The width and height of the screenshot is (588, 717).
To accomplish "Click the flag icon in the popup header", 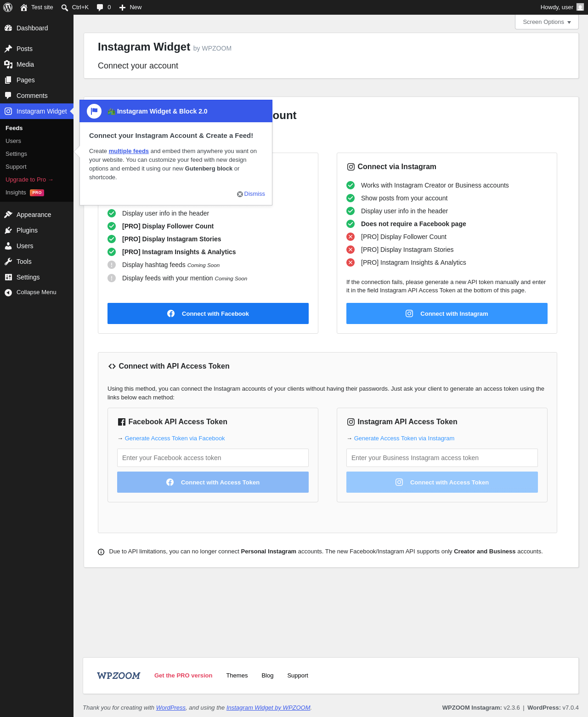I will [x=94, y=111].
